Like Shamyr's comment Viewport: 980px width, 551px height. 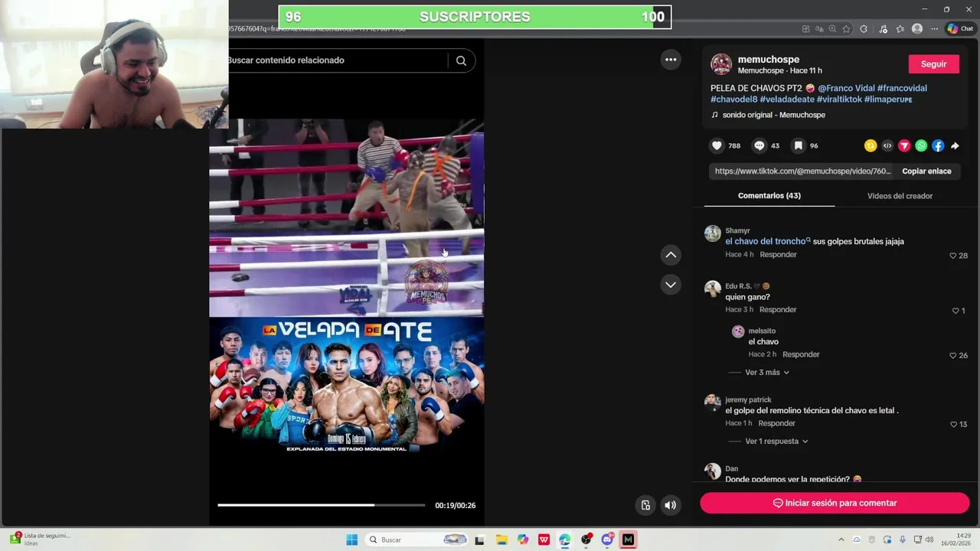click(953, 256)
